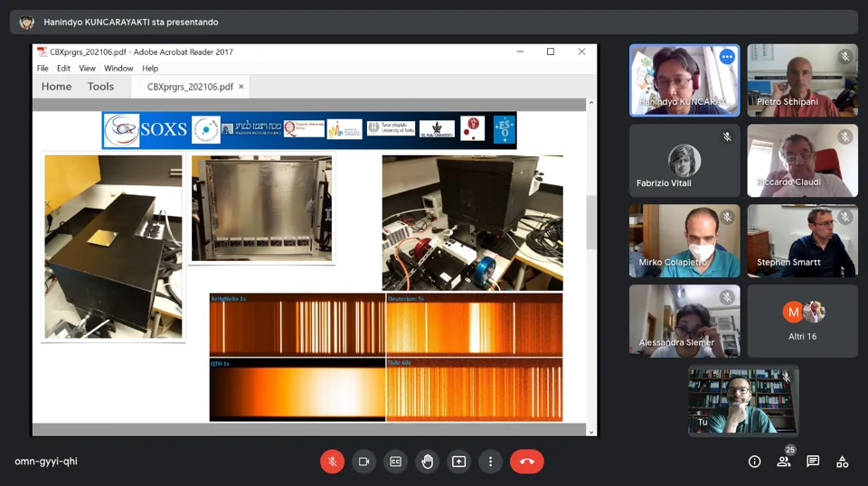This screenshot has height=486, width=868.
Task: Expand the 'Altri 16' participants tile
Action: (x=802, y=321)
